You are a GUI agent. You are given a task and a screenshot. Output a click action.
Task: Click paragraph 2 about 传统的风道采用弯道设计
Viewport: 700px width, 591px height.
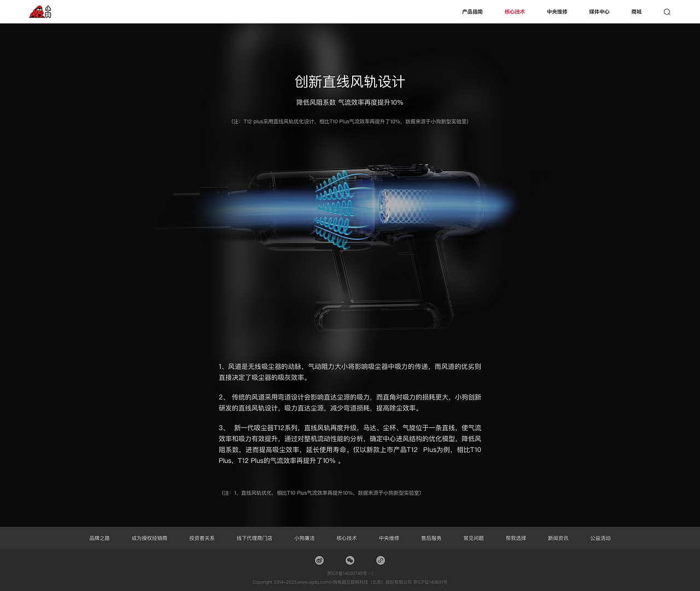pos(350,403)
